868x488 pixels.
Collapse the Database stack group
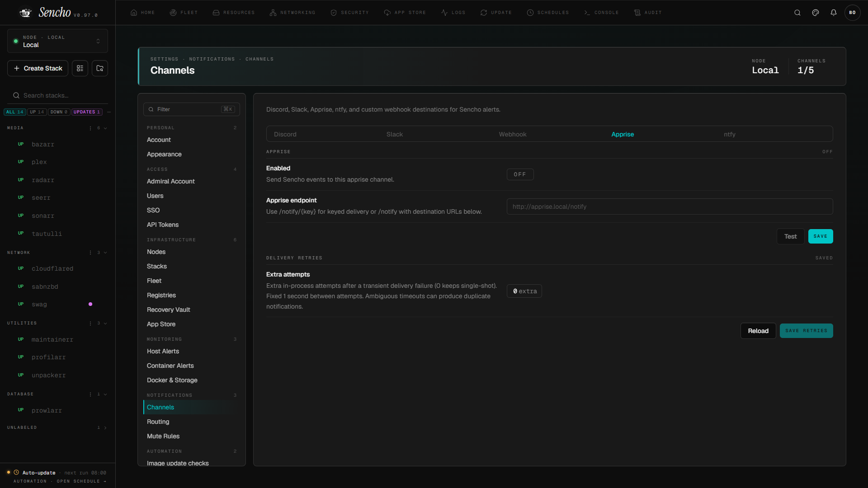tap(105, 394)
